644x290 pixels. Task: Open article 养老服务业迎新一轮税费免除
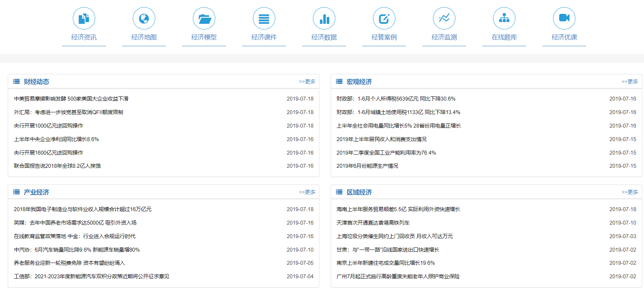(70, 263)
